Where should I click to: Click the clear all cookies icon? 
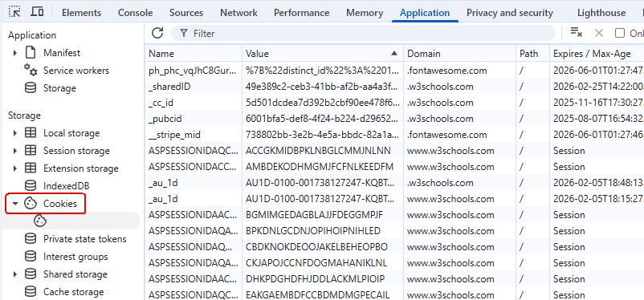pos(577,33)
